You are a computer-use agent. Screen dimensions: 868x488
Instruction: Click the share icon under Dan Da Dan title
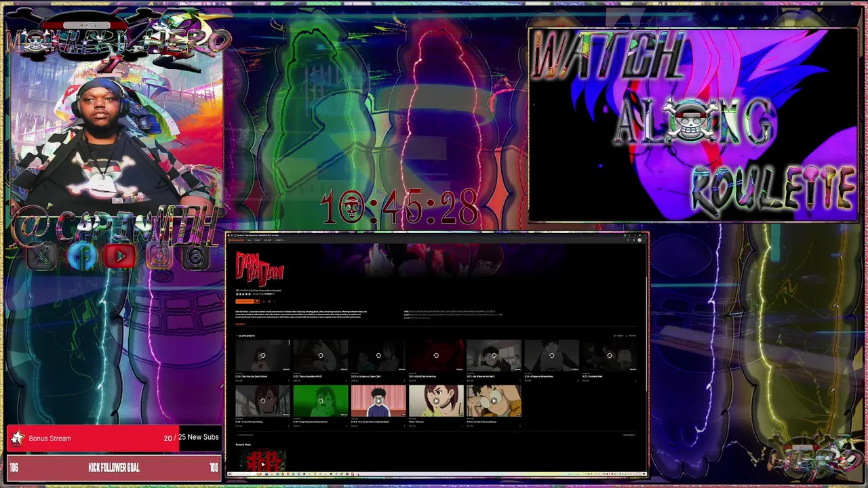pyautogui.click(x=269, y=301)
